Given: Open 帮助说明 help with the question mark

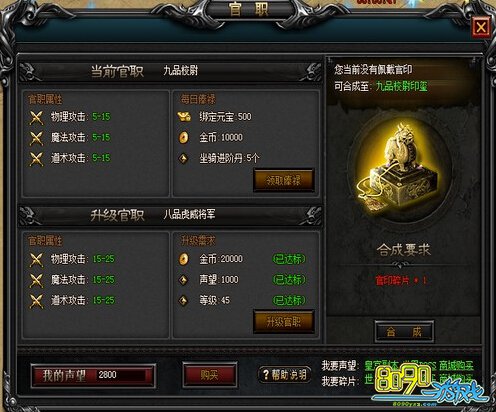Looking at the screenshot, I should click(284, 375).
